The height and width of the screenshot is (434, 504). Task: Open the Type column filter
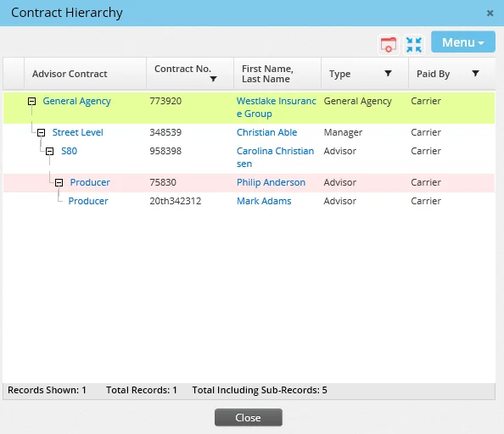coord(388,74)
